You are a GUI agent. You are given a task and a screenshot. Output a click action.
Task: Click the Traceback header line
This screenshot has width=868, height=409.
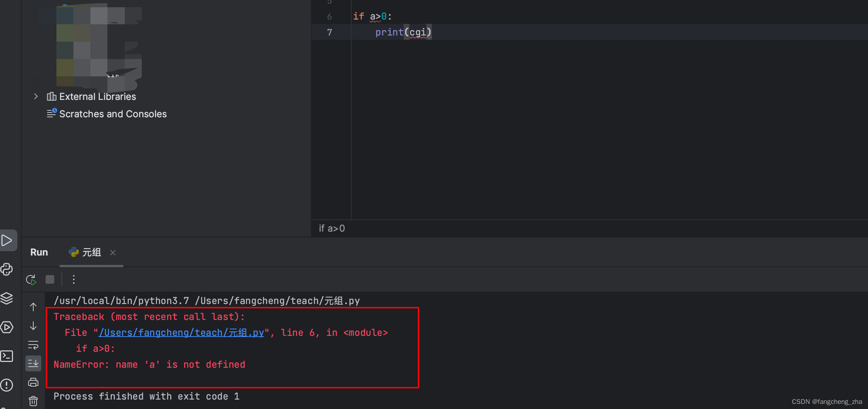[149, 317]
